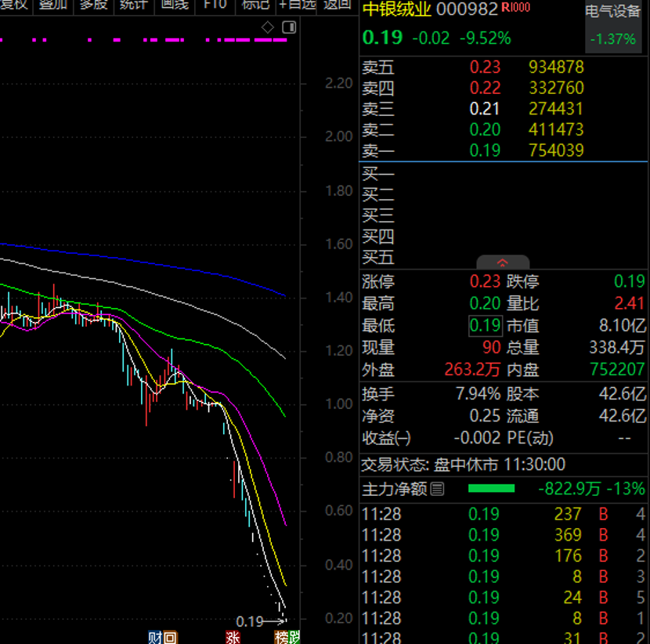Select the 卖一 sell order row
This screenshot has width=650, height=644.
pyautogui.click(x=503, y=150)
